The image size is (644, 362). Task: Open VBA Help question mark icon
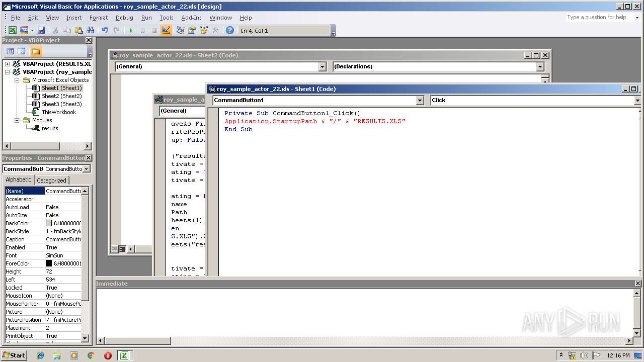[230, 31]
